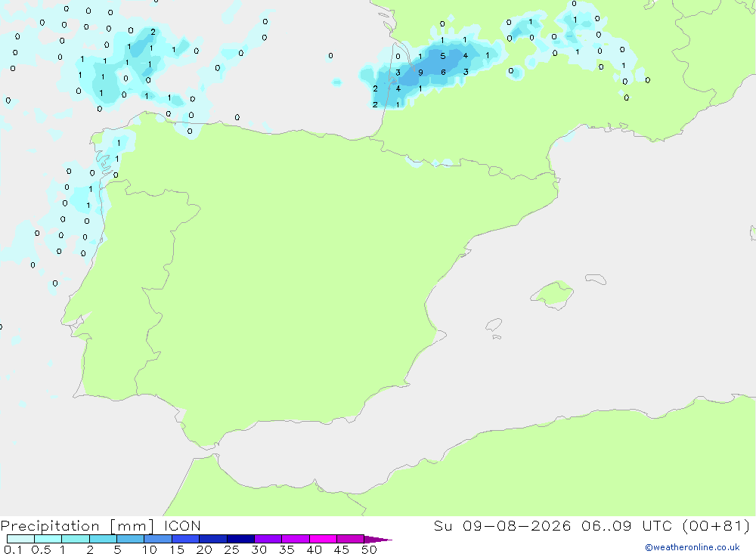Viewport: 756px width, 554px height.
Task: Click the 'Su' weekday abbreviation
Action: pos(443,525)
